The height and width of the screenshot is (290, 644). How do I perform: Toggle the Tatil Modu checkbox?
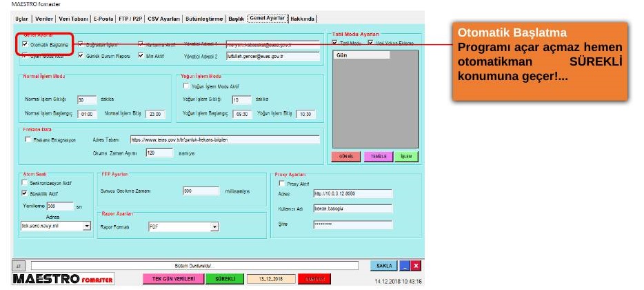334,43
